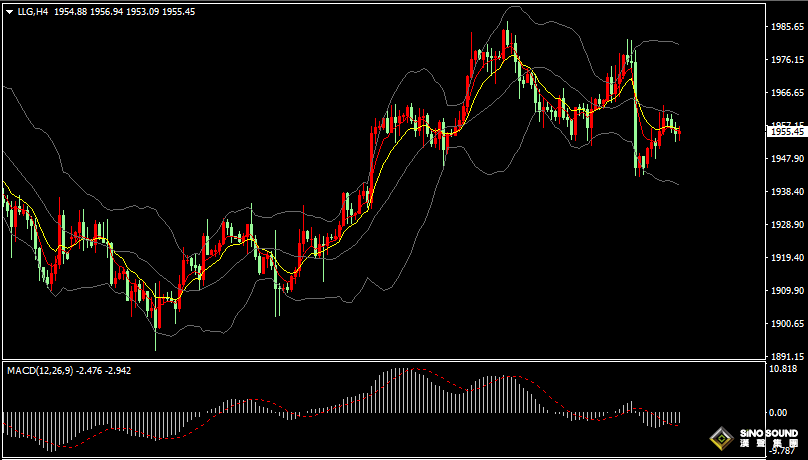
Task: Click the 1891.15 label at price axis bottom
Action: point(785,356)
